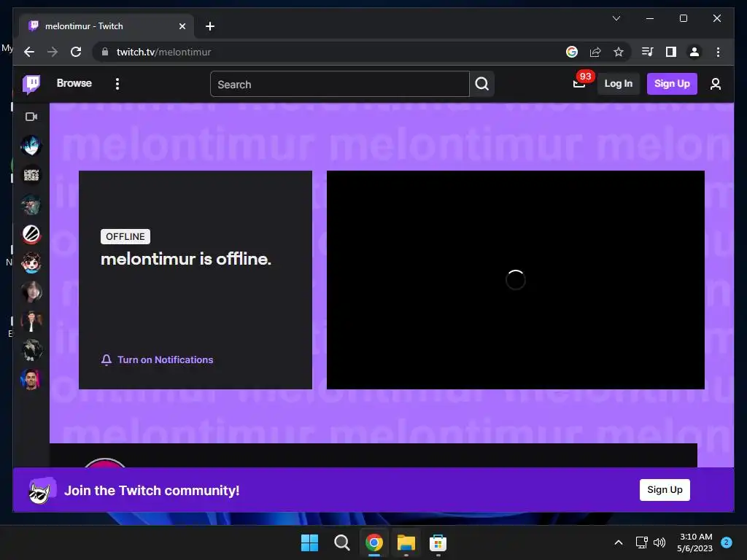
Task: Click the Chrome icon in the taskbar
Action: point(374,542)
